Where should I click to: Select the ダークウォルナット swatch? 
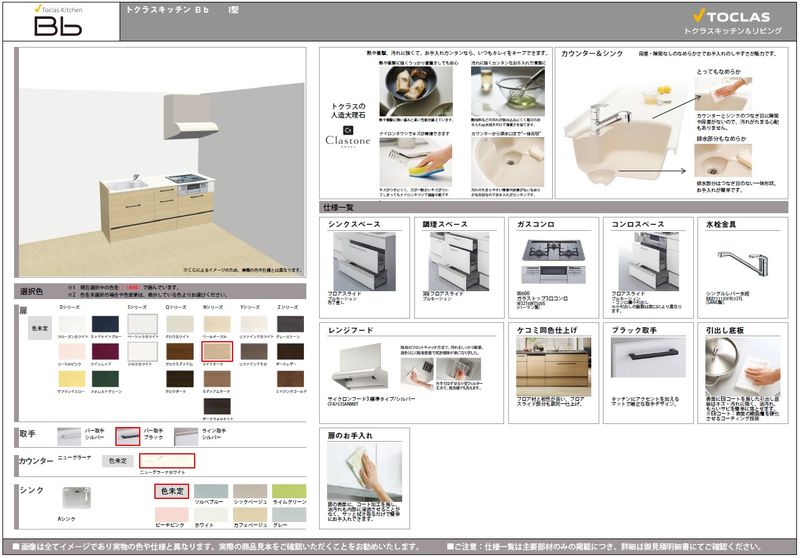click(217, 407)
